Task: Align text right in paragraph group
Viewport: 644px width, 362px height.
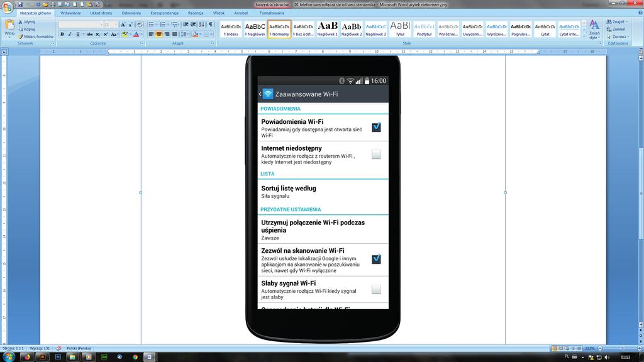Action: coord(166,34)
